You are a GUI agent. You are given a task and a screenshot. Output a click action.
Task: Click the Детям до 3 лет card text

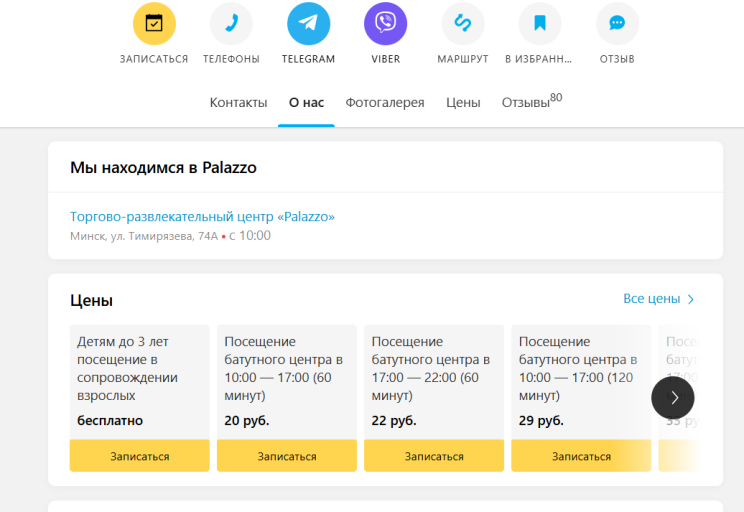point(127,368)
